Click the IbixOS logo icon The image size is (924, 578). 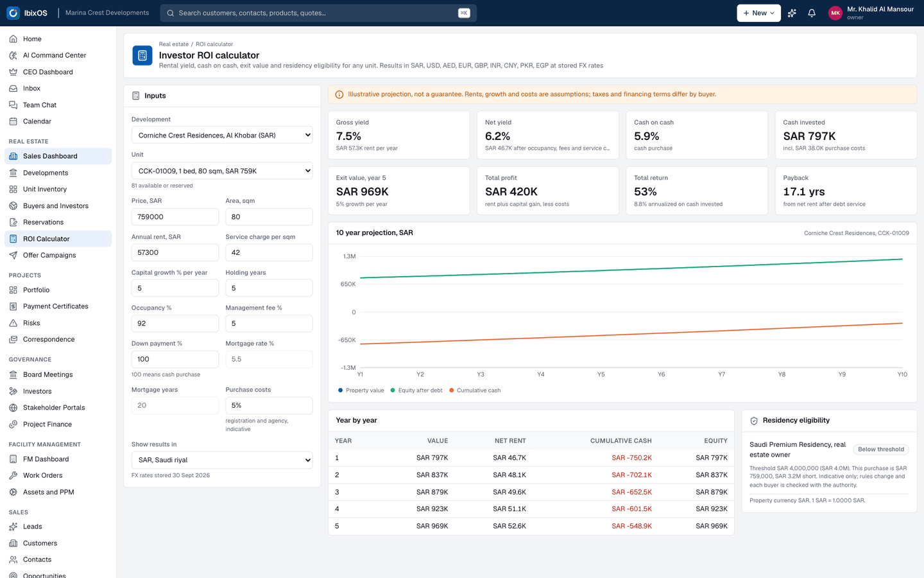(x=13, y=13)
